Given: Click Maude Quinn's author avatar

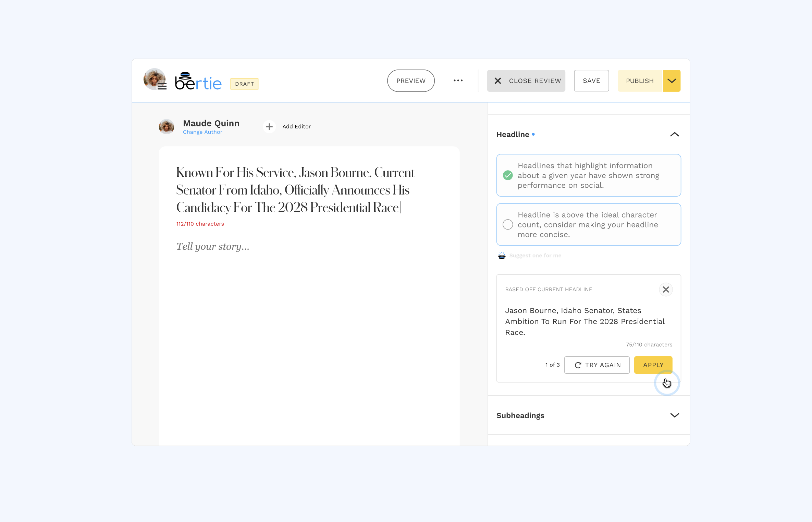Looking at the screenshot, I should click(x=167, y=127).
